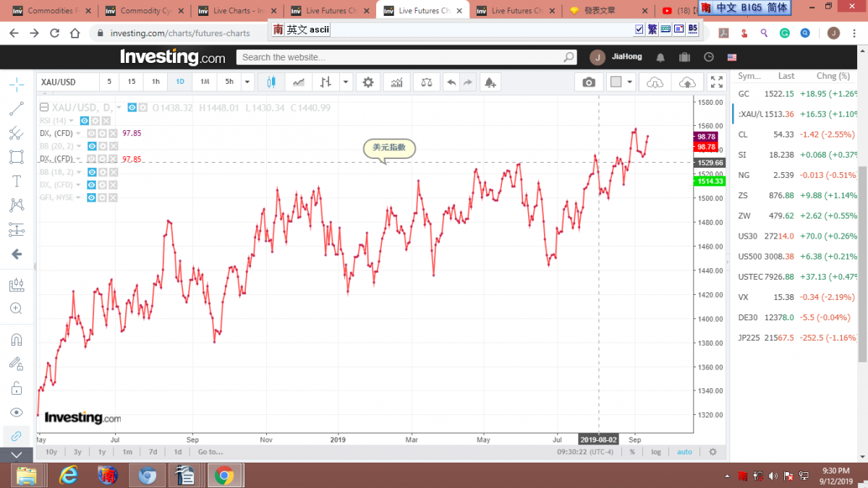Select the trend line drawing tool
868x488 pixels.
click(x=17, y=109)
